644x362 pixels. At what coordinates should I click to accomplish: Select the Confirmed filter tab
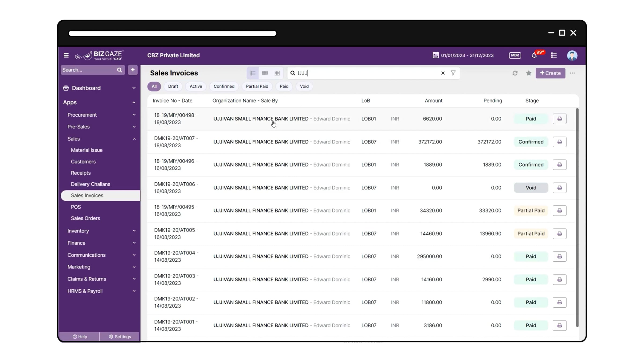point(224,86)
